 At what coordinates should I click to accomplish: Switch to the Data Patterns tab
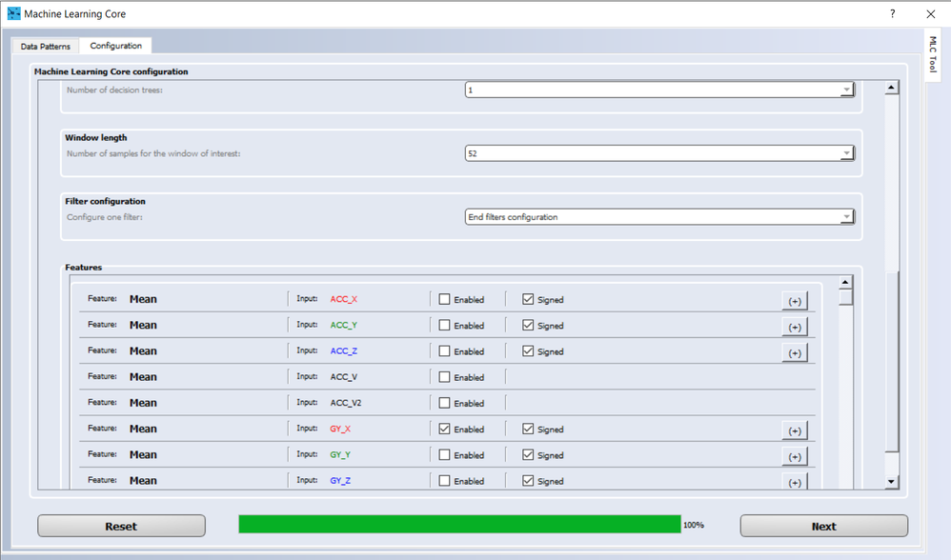pyautogui.click(x=46, y=46)
